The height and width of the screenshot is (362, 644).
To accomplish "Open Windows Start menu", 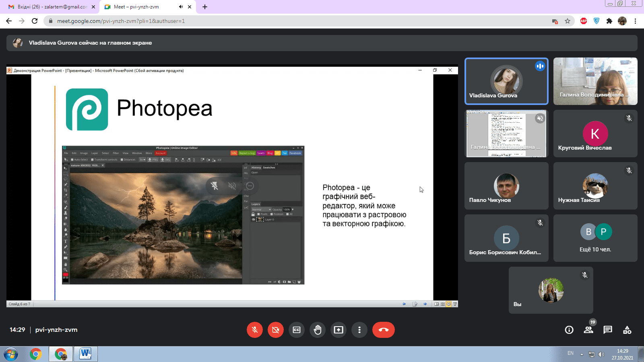I will (x=11, y=354).
